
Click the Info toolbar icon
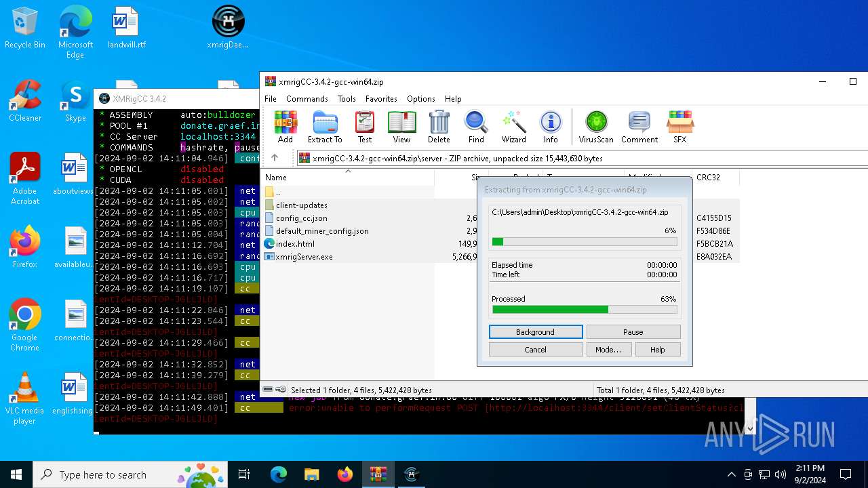[551, 127]
